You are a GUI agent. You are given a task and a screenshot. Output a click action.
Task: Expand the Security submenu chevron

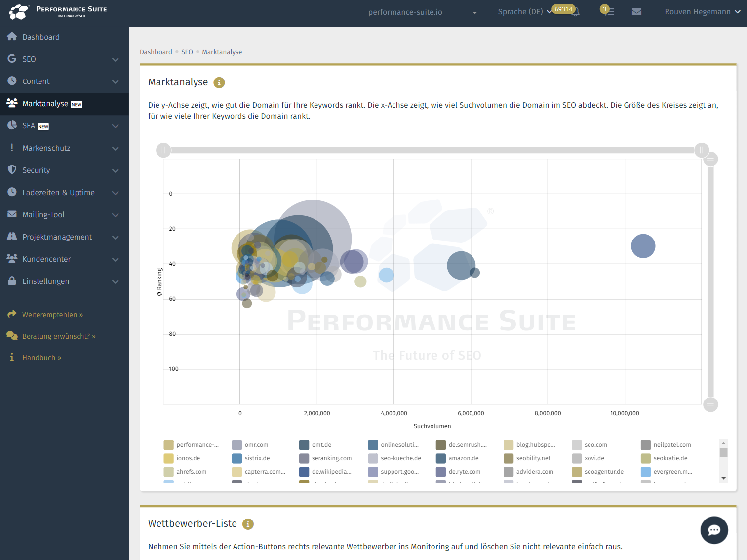115,170
